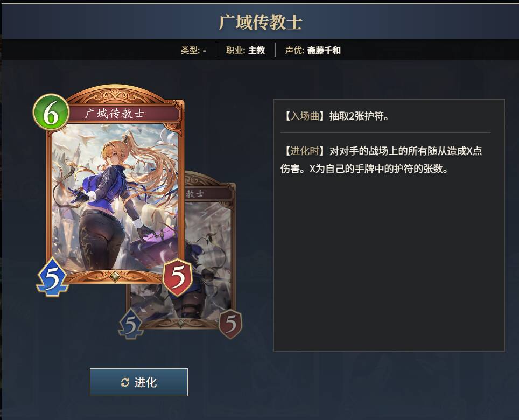The height and width of the screenshot is (420, 519).
Task: Click the evolved card's dimmed defense 5 shield
Action: (x=230, y=324)
